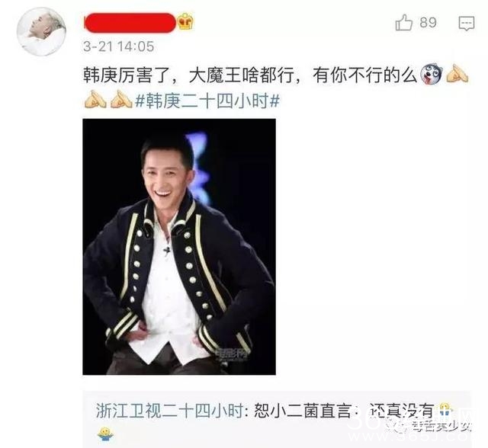Tap the first hand emoji on the second line
488x448 pixels.
click(95, 100)
